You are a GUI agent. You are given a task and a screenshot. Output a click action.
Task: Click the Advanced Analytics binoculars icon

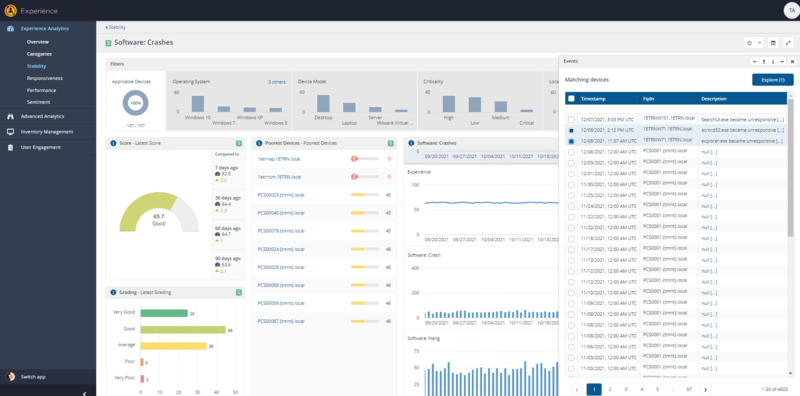pyautogui.click(x=10, y=116)
